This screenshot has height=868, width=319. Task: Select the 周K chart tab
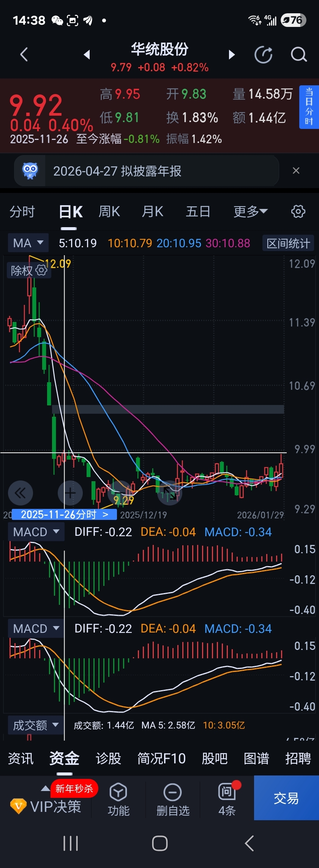click(109, 211)
